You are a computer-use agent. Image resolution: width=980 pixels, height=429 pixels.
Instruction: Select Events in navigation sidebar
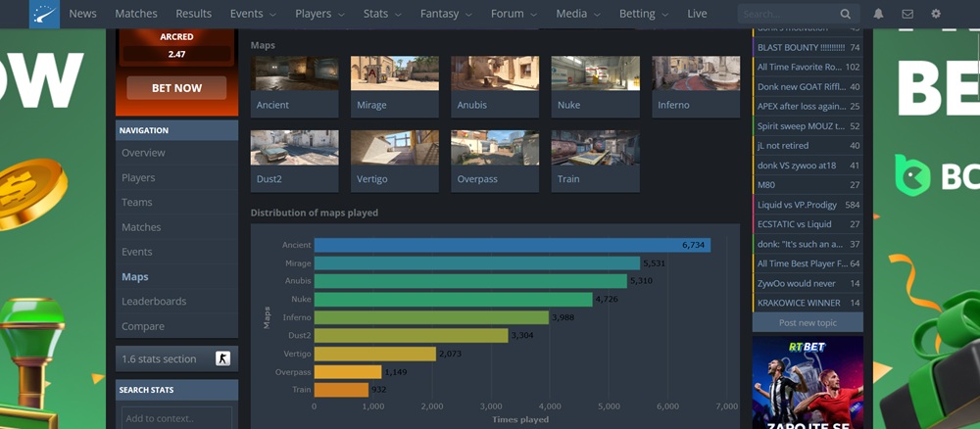pos(176,252)
